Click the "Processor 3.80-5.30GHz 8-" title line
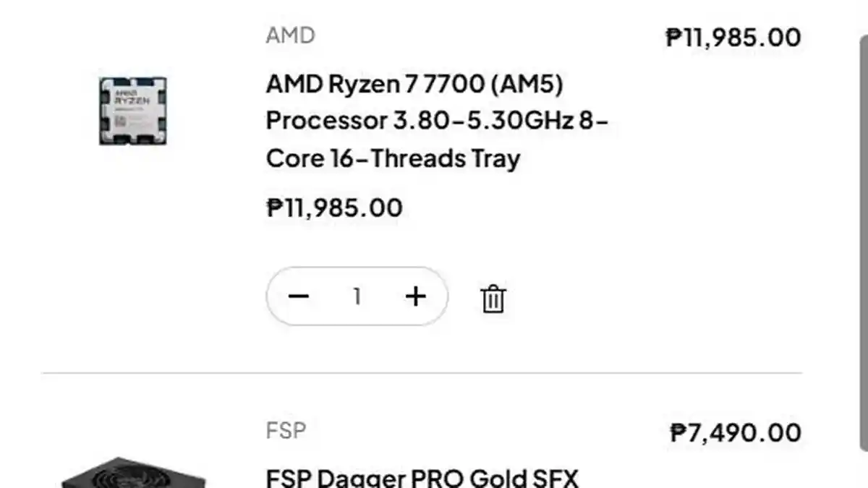868x488 pixels. pos(437,121)
